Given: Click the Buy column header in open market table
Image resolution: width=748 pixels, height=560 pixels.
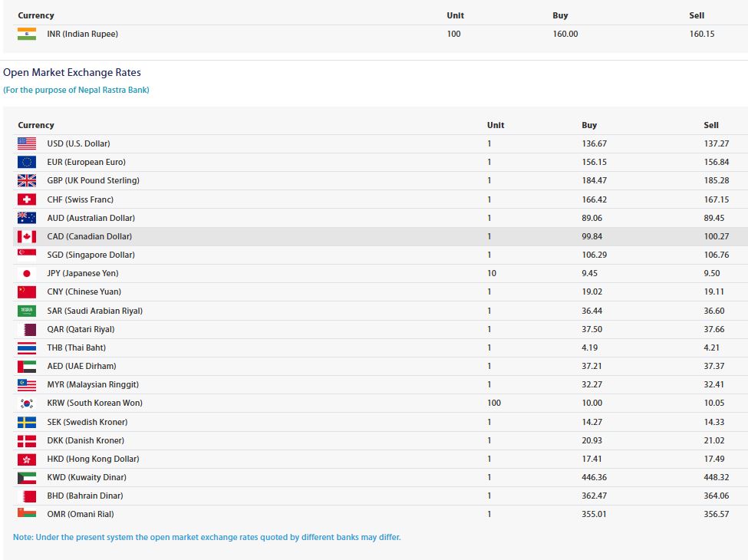Looking at the screenshot, I should pyautogui.click(x=589, y=125).
